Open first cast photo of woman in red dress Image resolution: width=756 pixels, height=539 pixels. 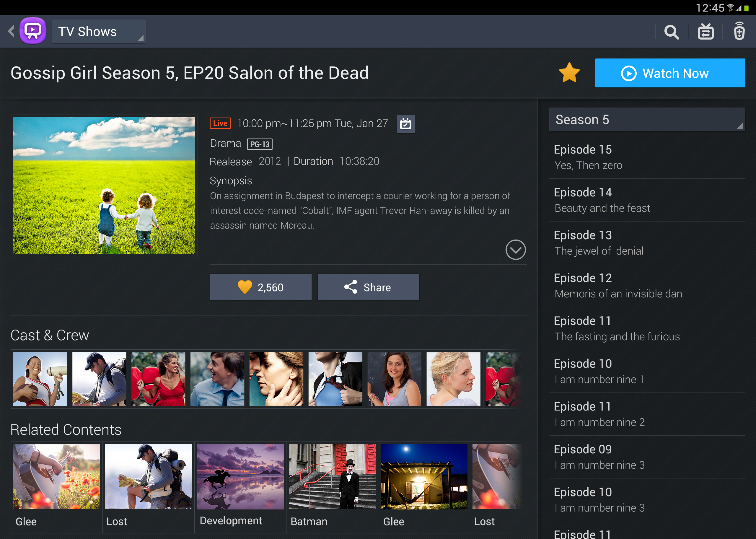[x=158, y=379]
